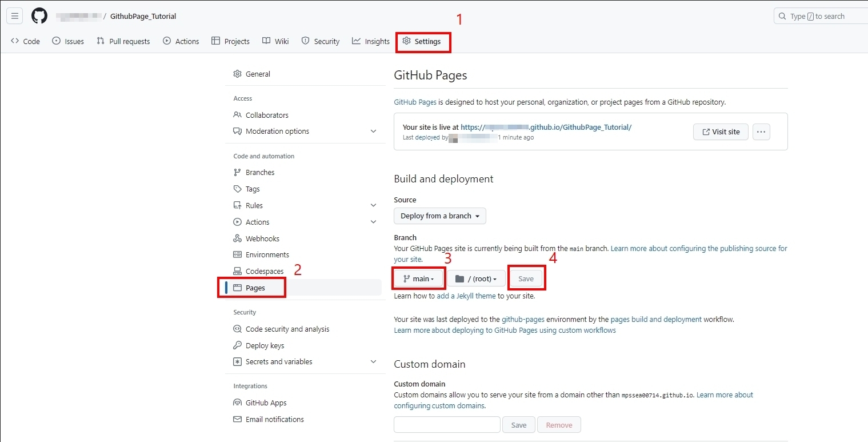Click the Remove custom domain button
The image size is (868, 442).
pyautogui.click(x=559, y=425)
